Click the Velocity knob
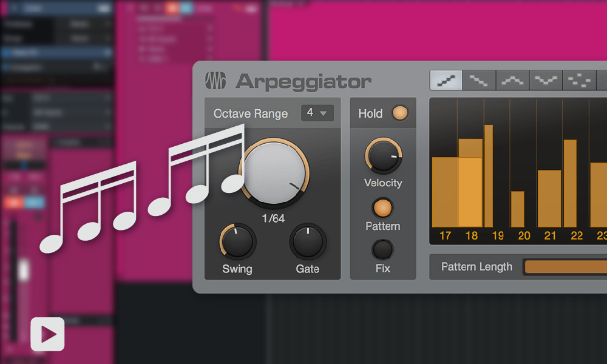This screenshot has height=364, width=607. click(383, 155)
